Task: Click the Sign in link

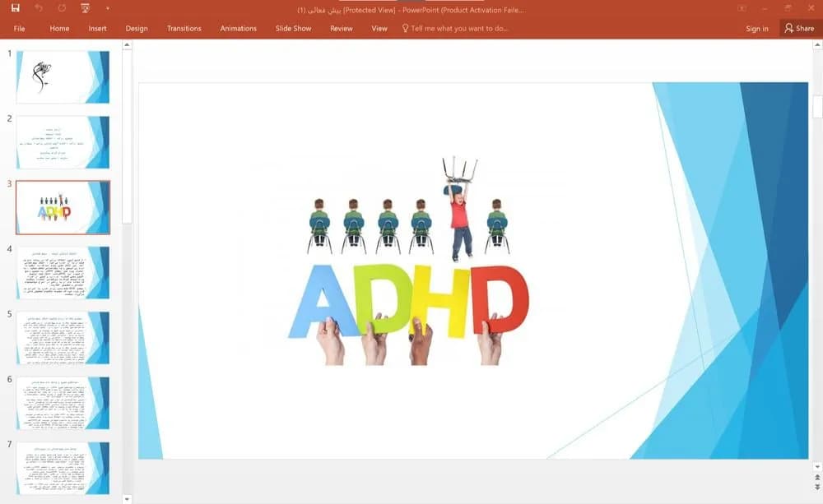Action: (x=757, y=28)
